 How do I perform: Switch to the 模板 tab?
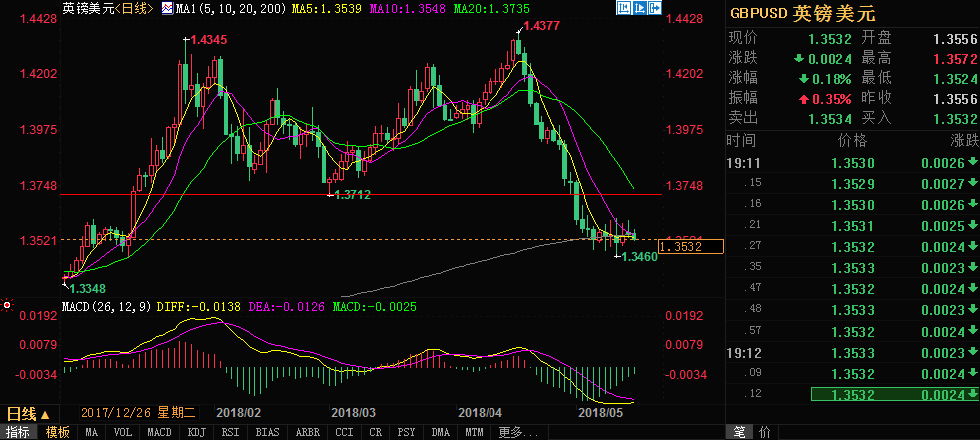(58, 432)
